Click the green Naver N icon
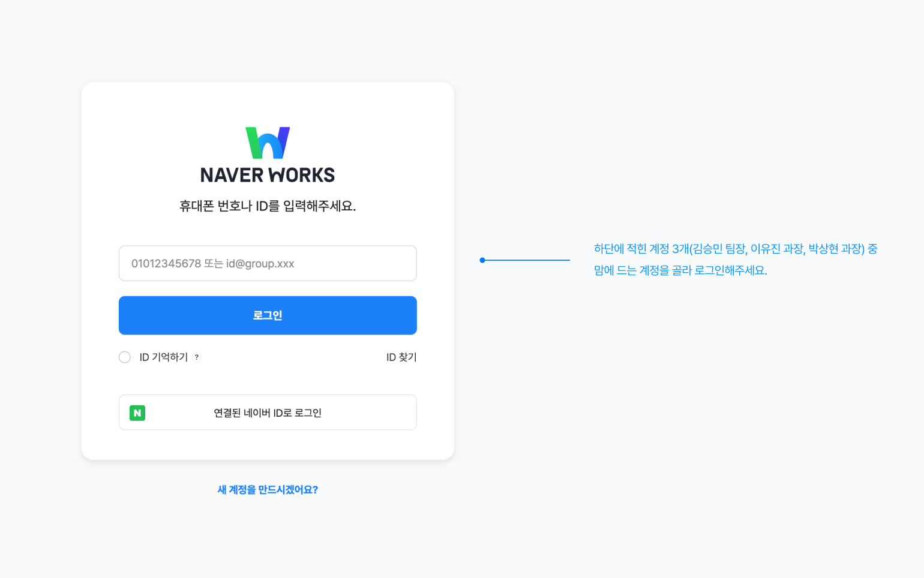 (x=137, y=413)
